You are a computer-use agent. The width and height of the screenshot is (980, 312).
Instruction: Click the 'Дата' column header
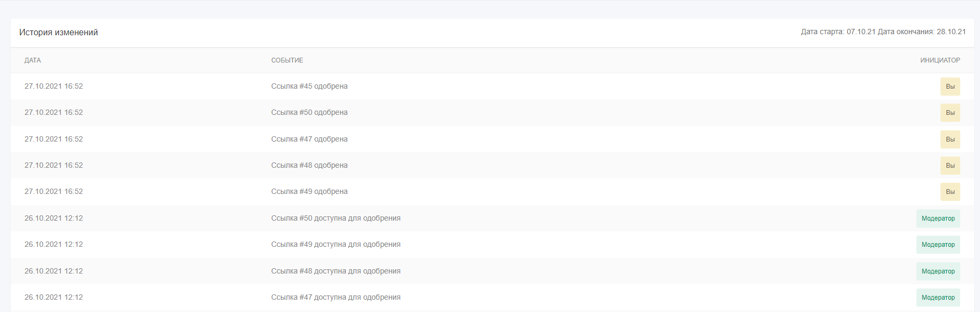pyautogui.click(x=33, y=60)
